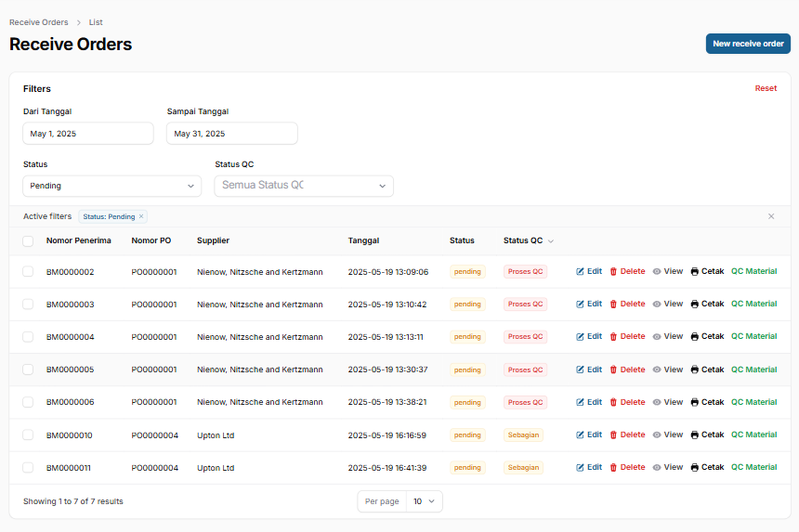The height and width of the screenshot is (532, 799).
Task: Click the New receive order button
Action: pyautogui.click(x=748, y=44)
